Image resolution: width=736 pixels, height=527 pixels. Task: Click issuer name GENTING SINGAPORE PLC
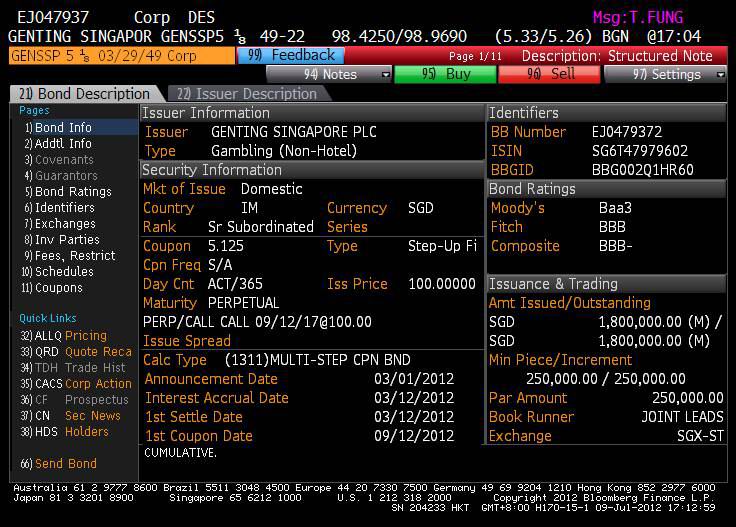294,132
